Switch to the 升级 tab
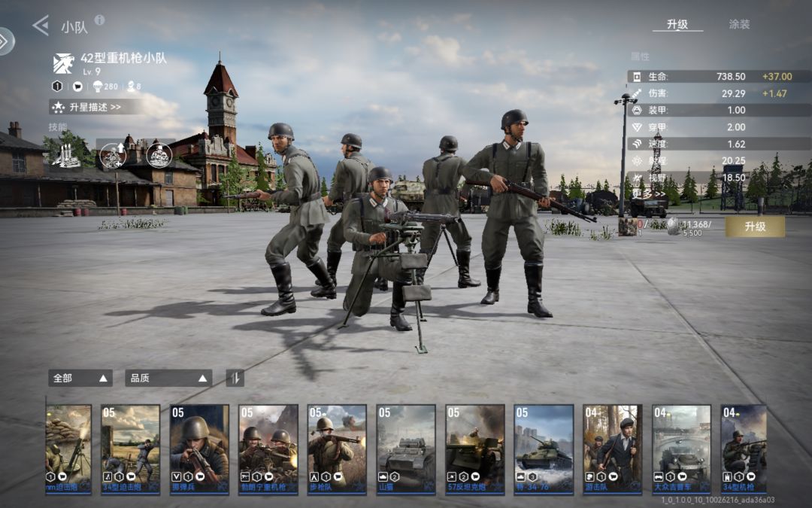This screenshot has width=812, height=508. coord(677,24)
